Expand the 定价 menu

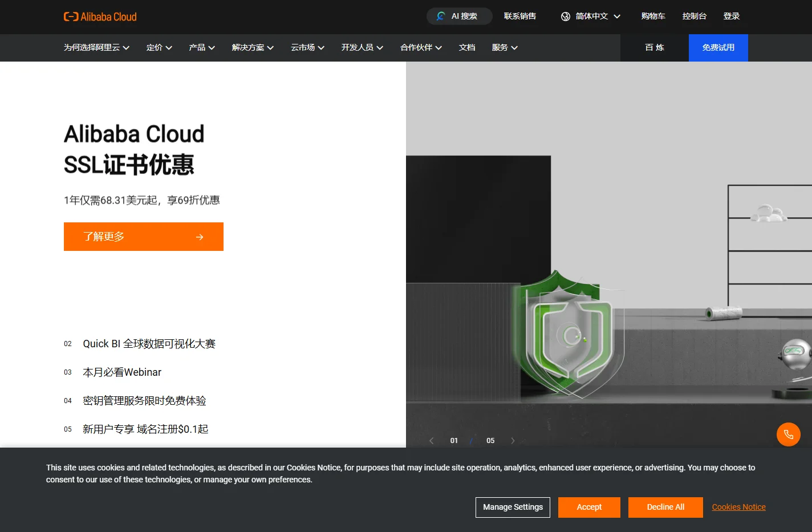pos(159,48)
